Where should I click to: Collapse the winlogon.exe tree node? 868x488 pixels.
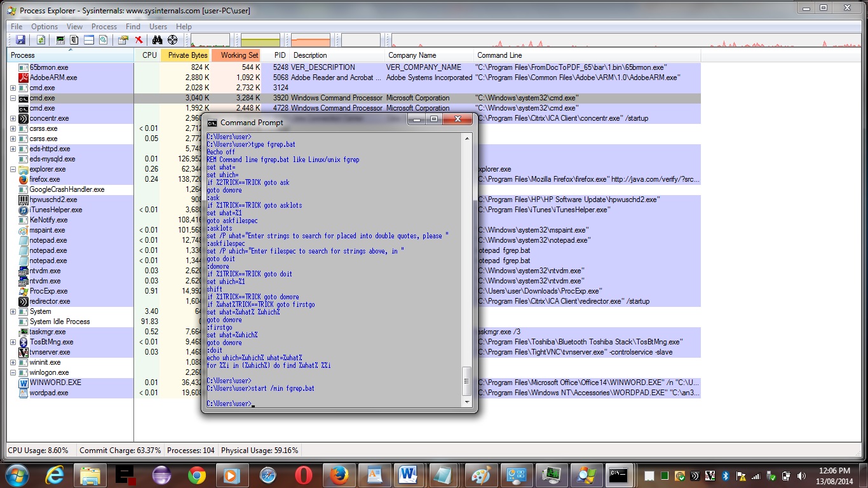(x=13, y=373)
